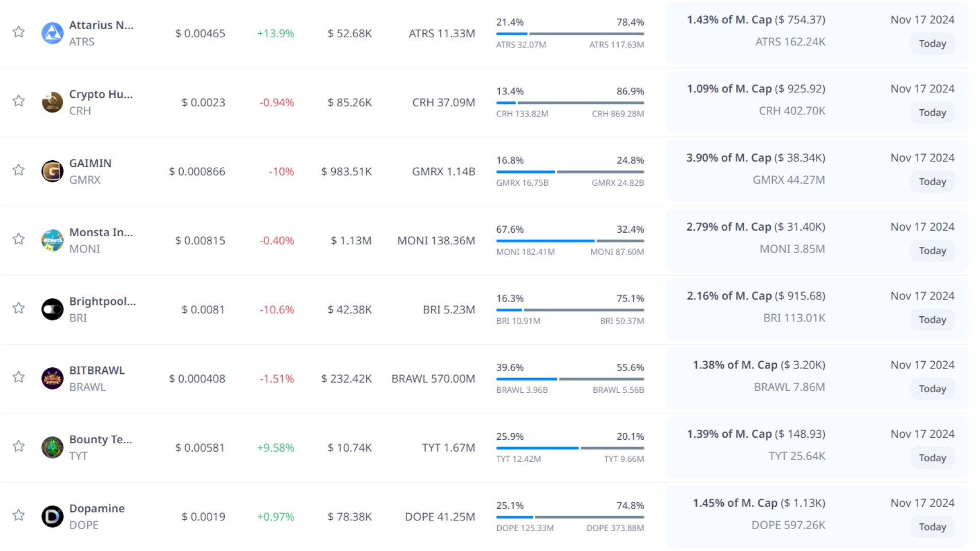Add Dopamine to watchlist with star

(x=19, y=515)
